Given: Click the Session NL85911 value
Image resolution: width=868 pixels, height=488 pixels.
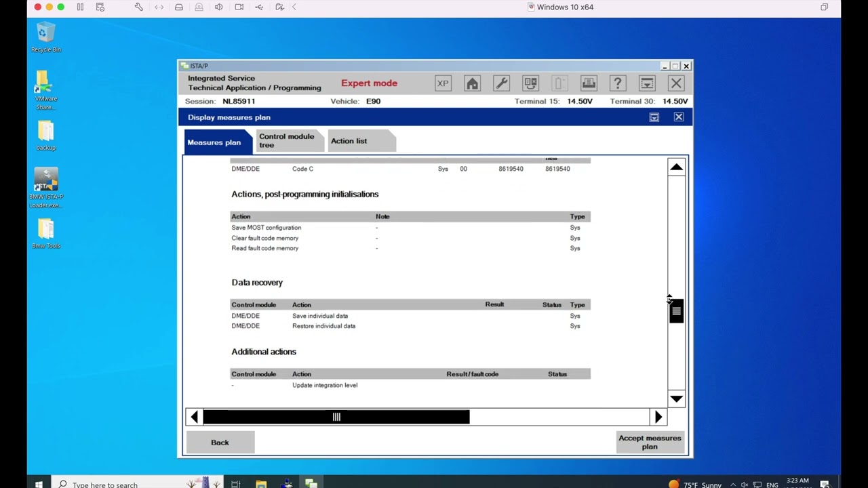Looking at the screenshot, I should click(239, 101).
